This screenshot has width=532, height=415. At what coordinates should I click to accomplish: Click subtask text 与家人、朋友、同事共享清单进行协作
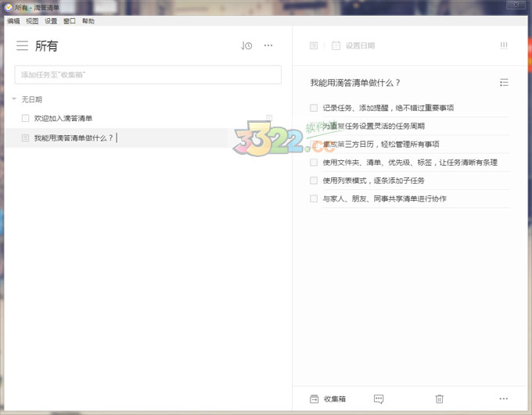pos(384,199)
